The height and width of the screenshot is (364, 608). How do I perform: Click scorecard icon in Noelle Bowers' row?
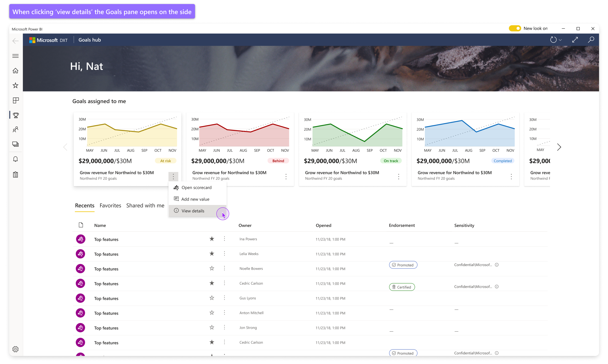pyautogui.click(x=80, y=269)
